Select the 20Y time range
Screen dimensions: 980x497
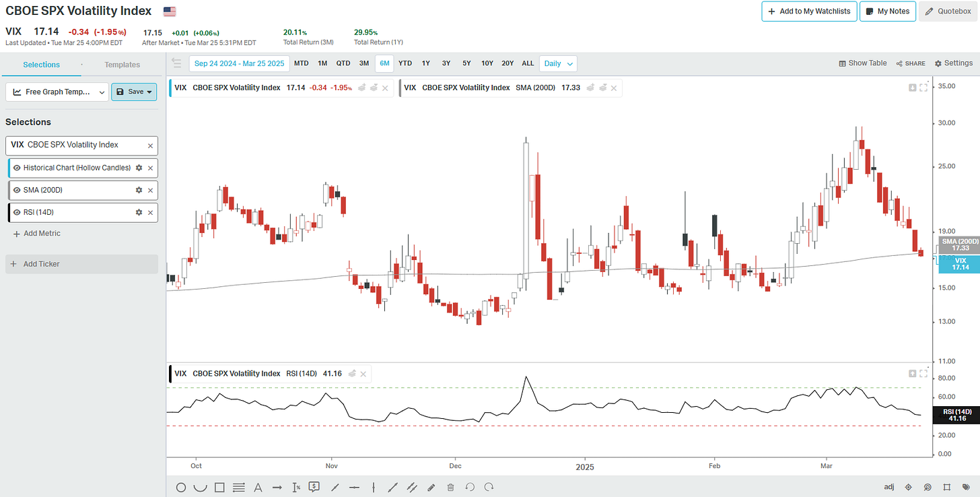coord(508,63)
